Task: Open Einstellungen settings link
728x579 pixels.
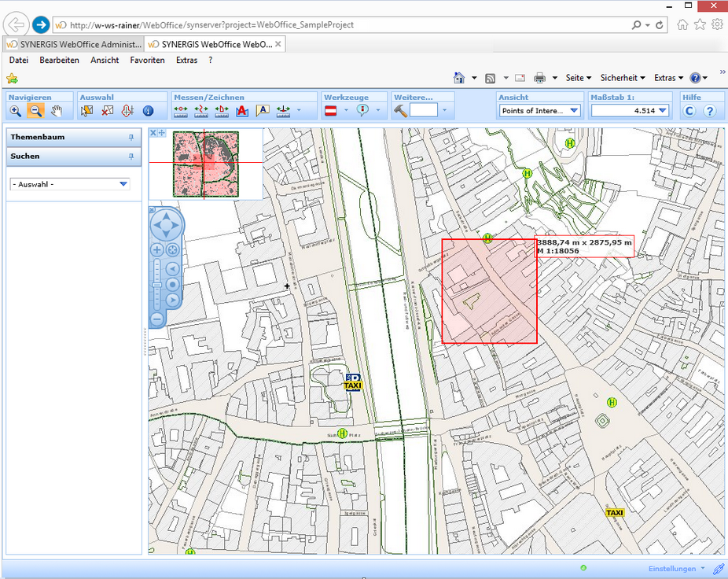Action: click(672, 569)
